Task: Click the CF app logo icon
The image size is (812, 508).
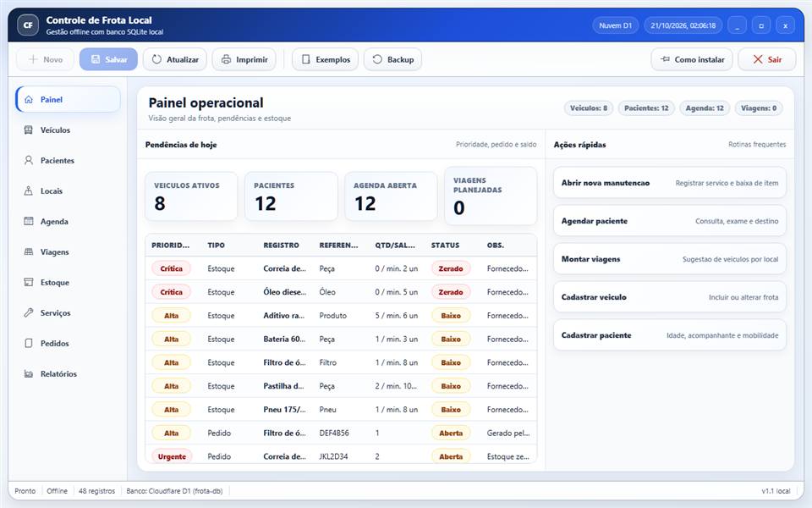Action: [28, 25]
